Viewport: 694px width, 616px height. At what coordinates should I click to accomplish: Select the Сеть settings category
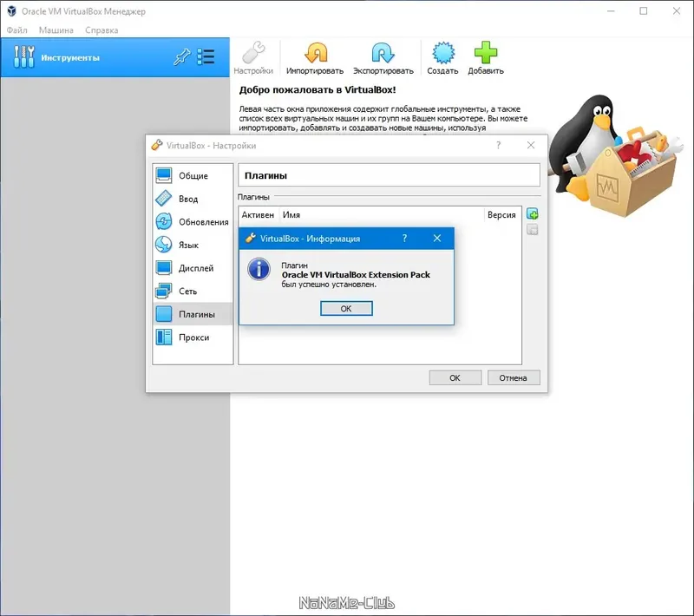point(193,291)
